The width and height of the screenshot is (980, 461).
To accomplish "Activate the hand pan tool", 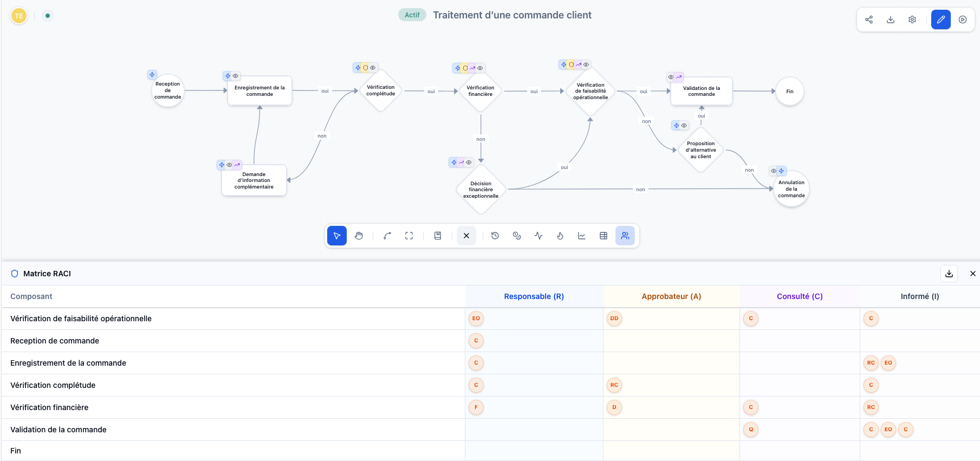I will pos(359,236).
